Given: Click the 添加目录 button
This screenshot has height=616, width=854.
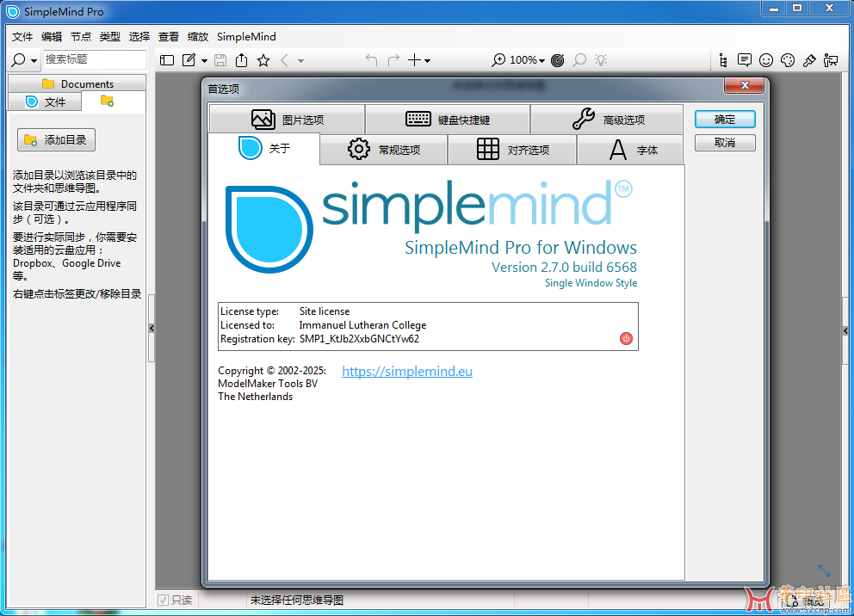Looking at the screenshot, I should (x=56, y=140).
